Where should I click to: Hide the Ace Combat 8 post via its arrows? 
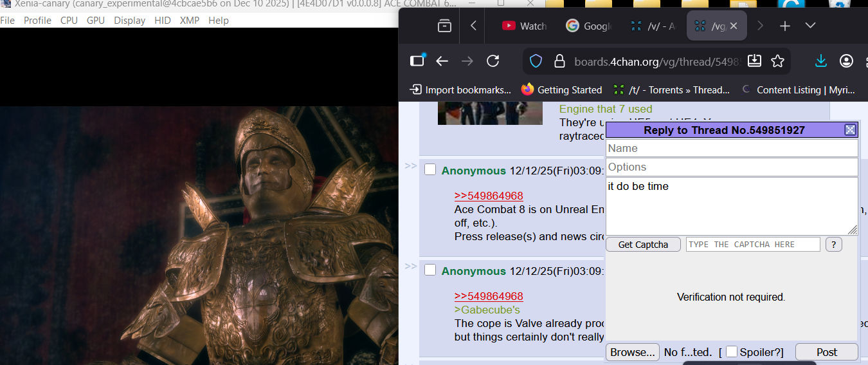pos(410,166)
